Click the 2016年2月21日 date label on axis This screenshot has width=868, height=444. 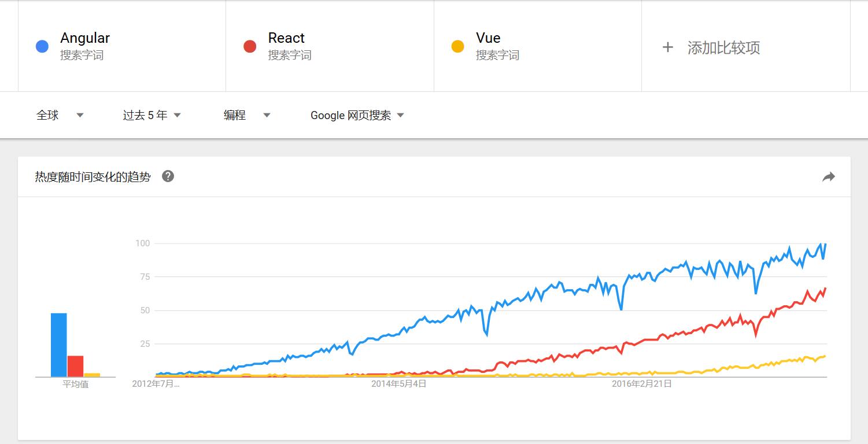pyautogui.click(x=642, y=383)
